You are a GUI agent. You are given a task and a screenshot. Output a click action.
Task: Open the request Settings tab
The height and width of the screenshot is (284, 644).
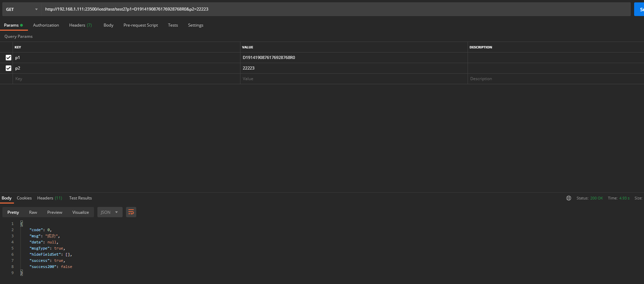pyautogui.click(x=195, y=25)
